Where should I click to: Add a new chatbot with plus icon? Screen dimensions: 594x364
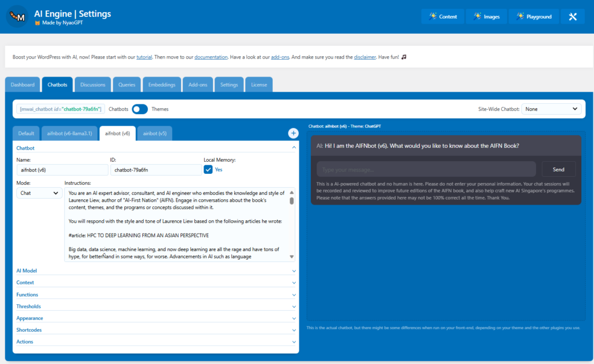pyautogui.click(x=294, y=133)
